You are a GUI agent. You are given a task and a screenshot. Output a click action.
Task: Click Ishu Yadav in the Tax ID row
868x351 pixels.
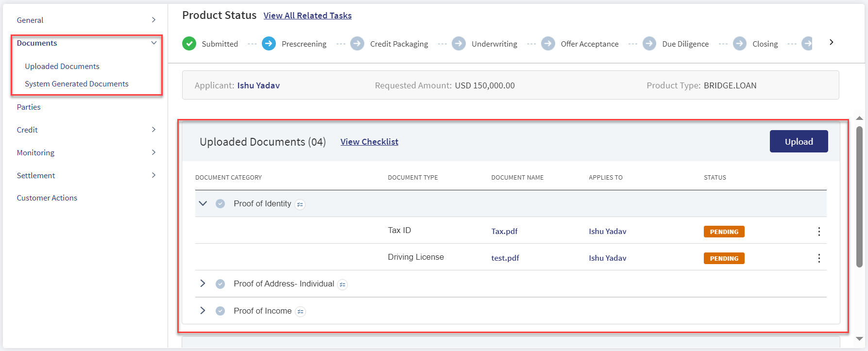pyautogui.click(x=608, y=232)
